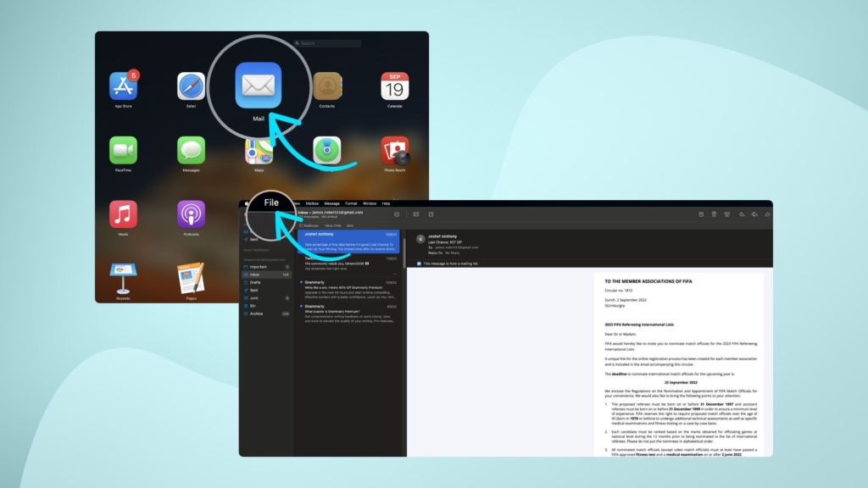Open the App Store from Launchpad
Image resolution: width=868 pixels, height=488 pixels.
click(x=123, y=86)
